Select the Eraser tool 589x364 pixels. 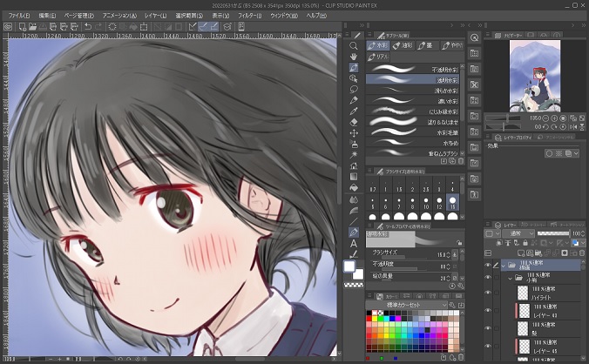point(354,122)
